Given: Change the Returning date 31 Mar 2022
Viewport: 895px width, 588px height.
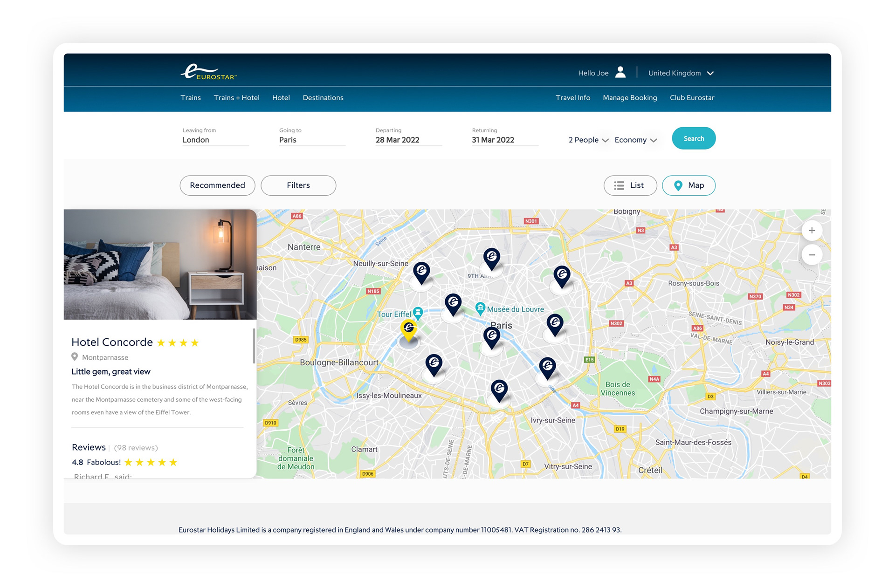Looking at the screenshot, I should click(505, 136).
